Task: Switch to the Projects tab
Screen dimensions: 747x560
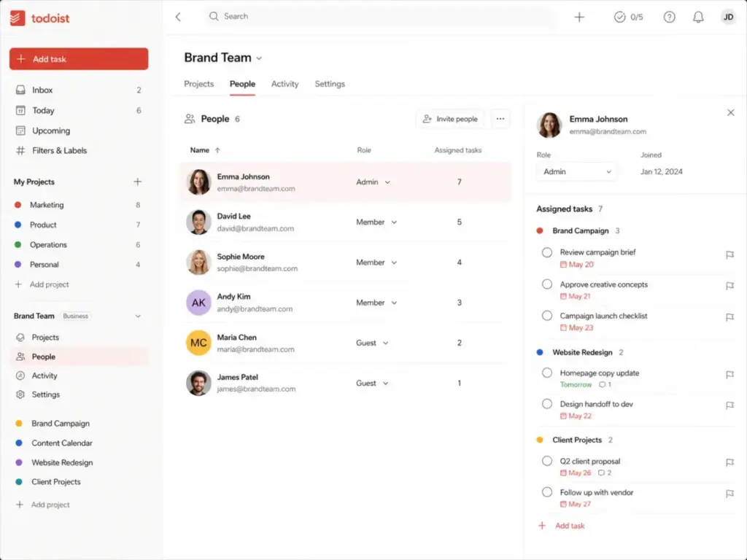Action: click(x=198, y=85)
